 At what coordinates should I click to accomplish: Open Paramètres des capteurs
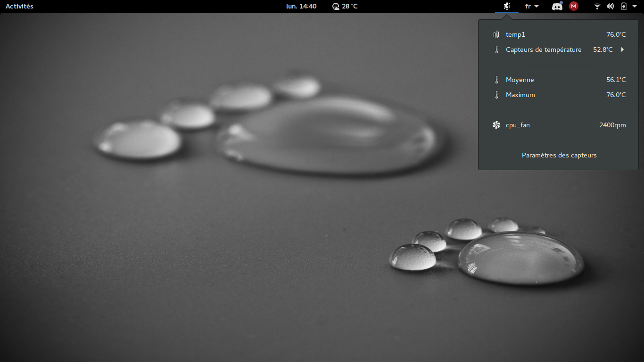click(559, 155)
